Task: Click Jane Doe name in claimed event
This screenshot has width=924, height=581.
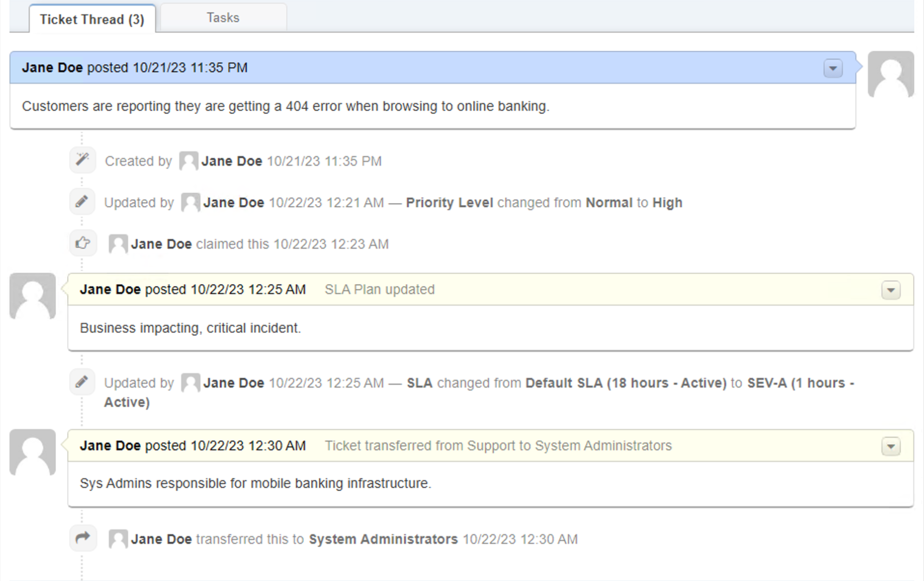Action: tap(161, 244)
